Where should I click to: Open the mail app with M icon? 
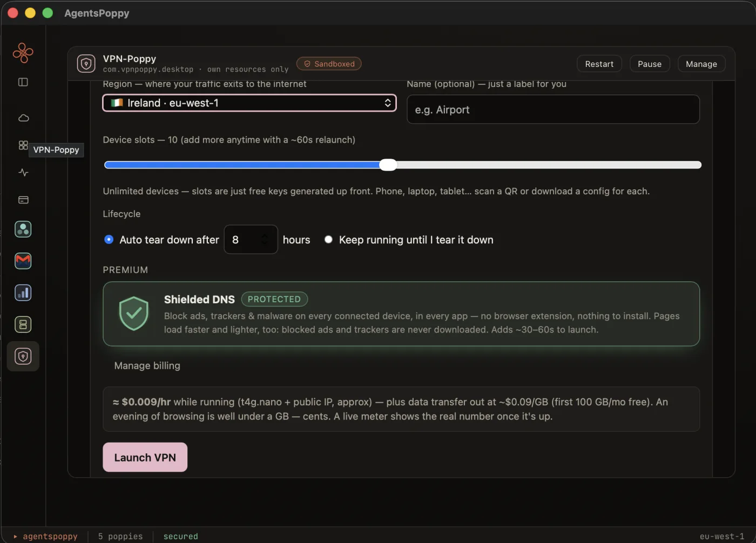pos(23,261)
